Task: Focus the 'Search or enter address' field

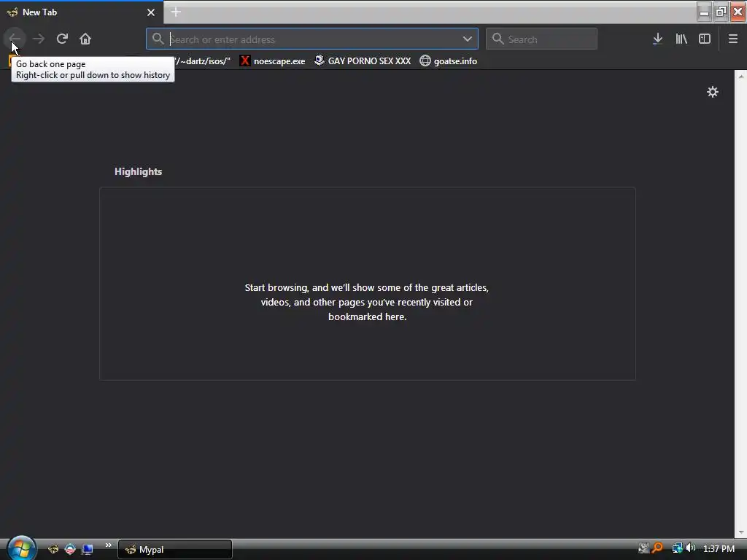Action: pos(312,39)
